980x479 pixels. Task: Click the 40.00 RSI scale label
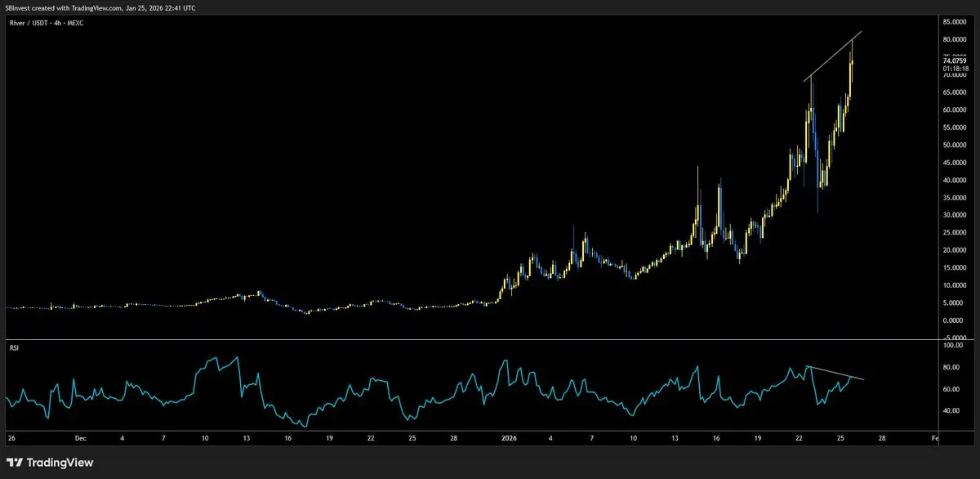[951, 411]
